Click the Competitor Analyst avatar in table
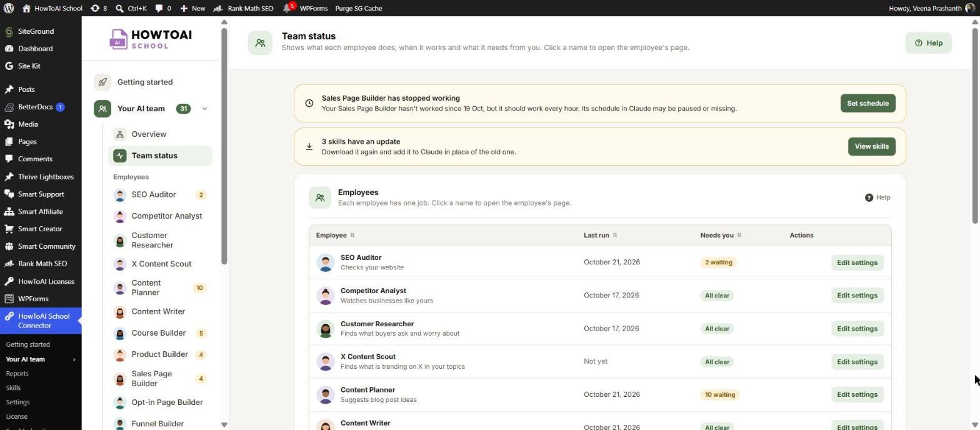This screenshot has width=980, height=430. point(325,296)
